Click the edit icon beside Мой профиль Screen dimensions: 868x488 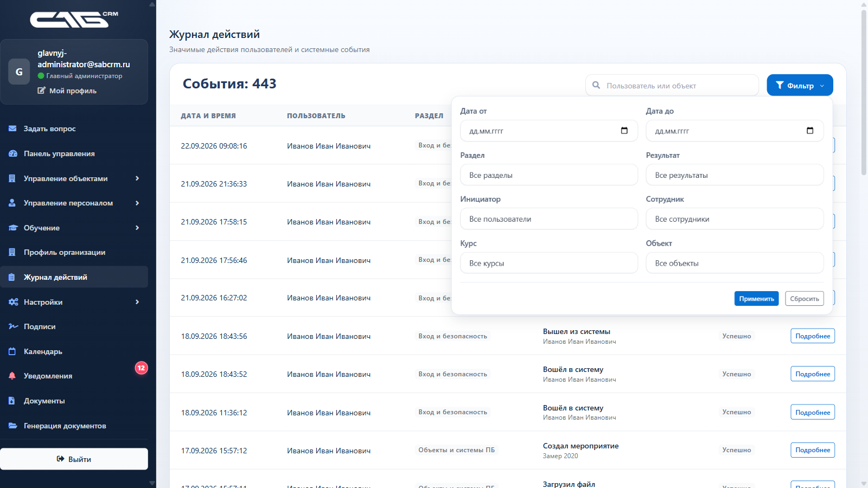(x=42, y=91)
